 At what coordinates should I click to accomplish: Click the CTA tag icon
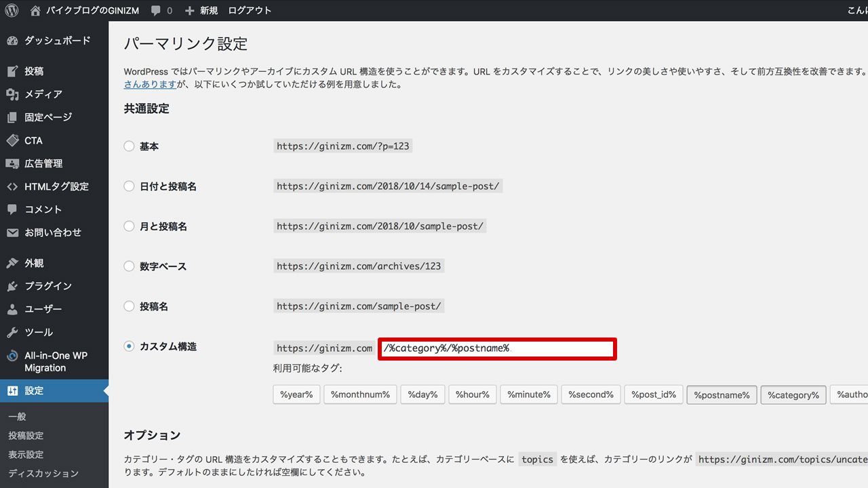(12, 140)
